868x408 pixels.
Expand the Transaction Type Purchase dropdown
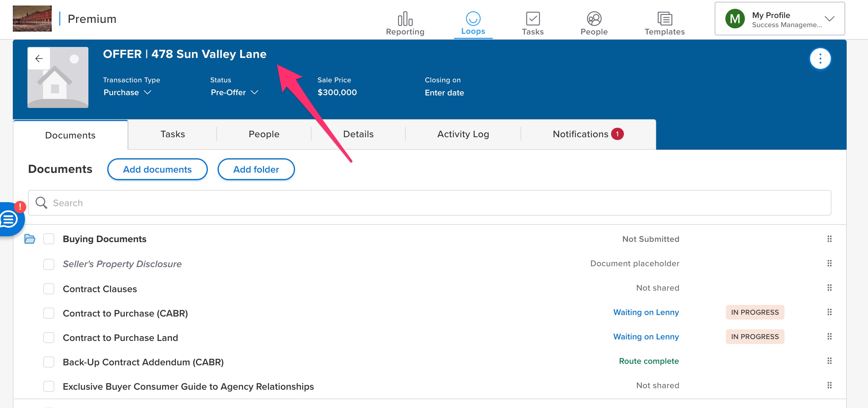[x=127, y=92]
